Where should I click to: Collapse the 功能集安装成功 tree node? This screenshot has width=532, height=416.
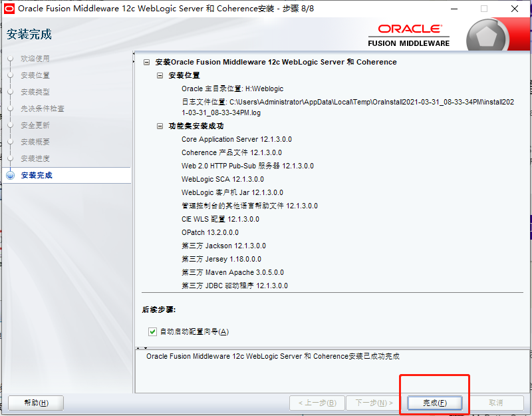(160, 126)
